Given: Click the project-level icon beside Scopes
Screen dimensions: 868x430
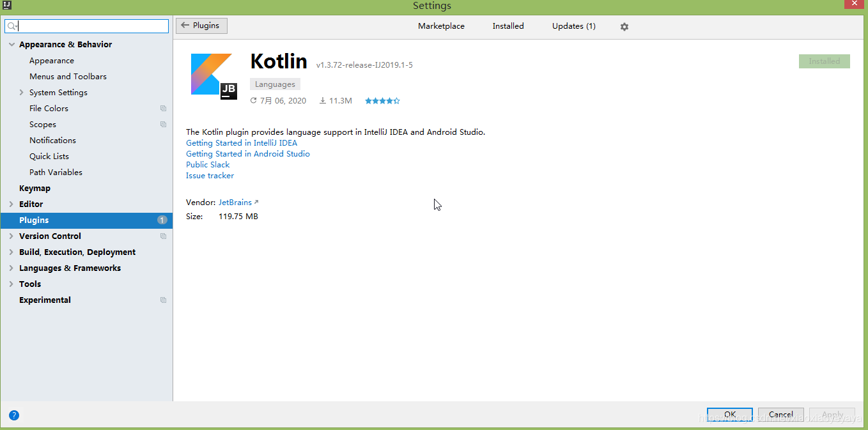Looking at the screenshot, I should (x=163, y=125).
